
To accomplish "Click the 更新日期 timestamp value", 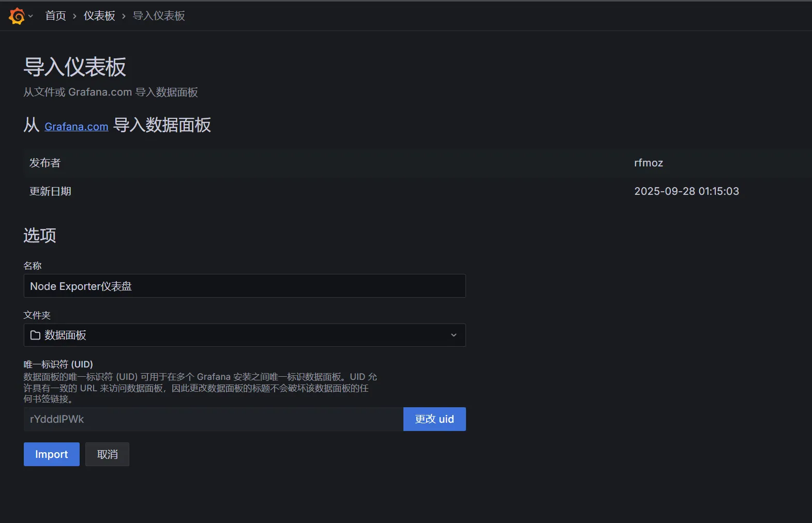I will pyautogui.click(x=686, y=191).
